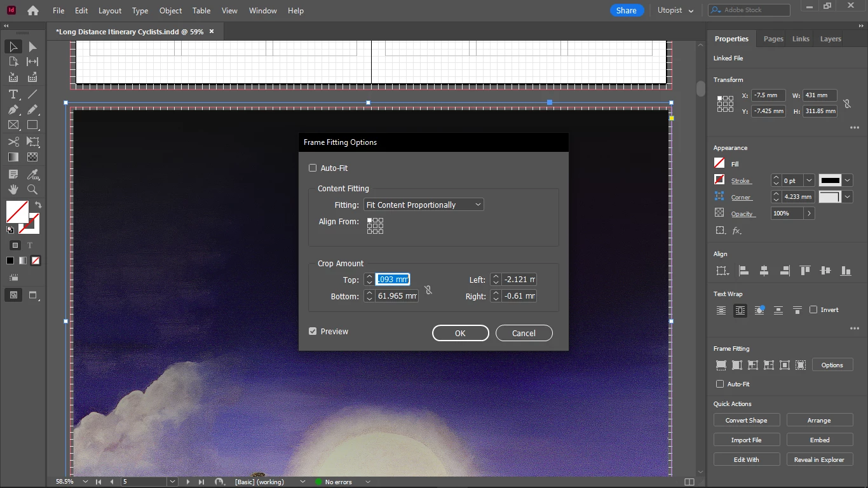Open the Window menu
This screenshot has height=488, width=868.
(262, 10)
